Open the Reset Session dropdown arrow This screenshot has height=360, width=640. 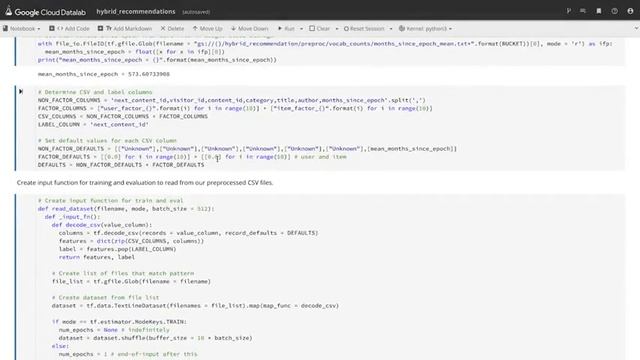pos(391,29)
